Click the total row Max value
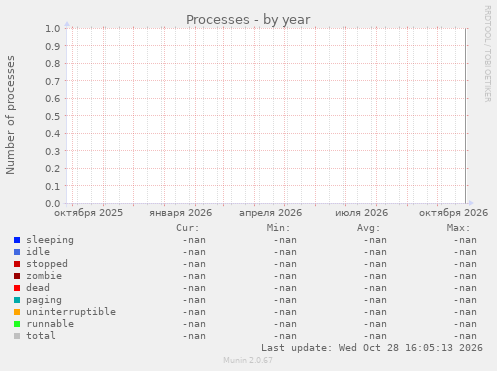The height and width of the screenshot is (371, 497). click(x=465, y=336)
